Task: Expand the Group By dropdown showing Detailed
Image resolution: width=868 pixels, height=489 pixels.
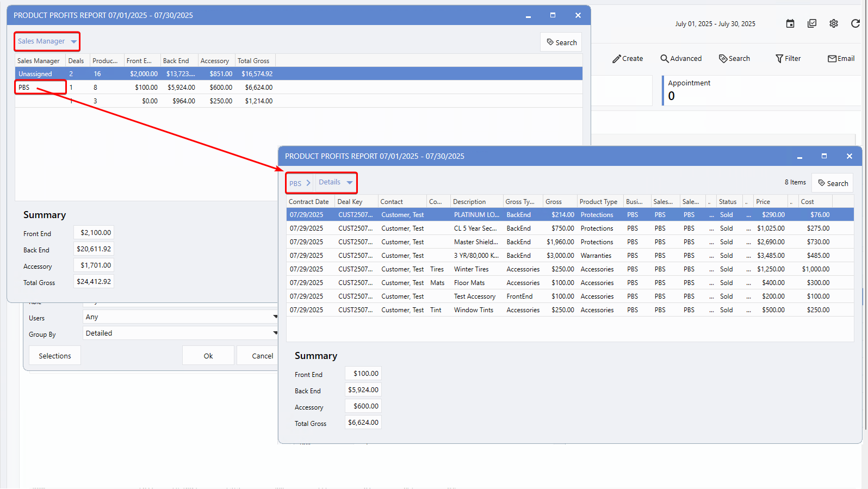Action: (181, 333)
